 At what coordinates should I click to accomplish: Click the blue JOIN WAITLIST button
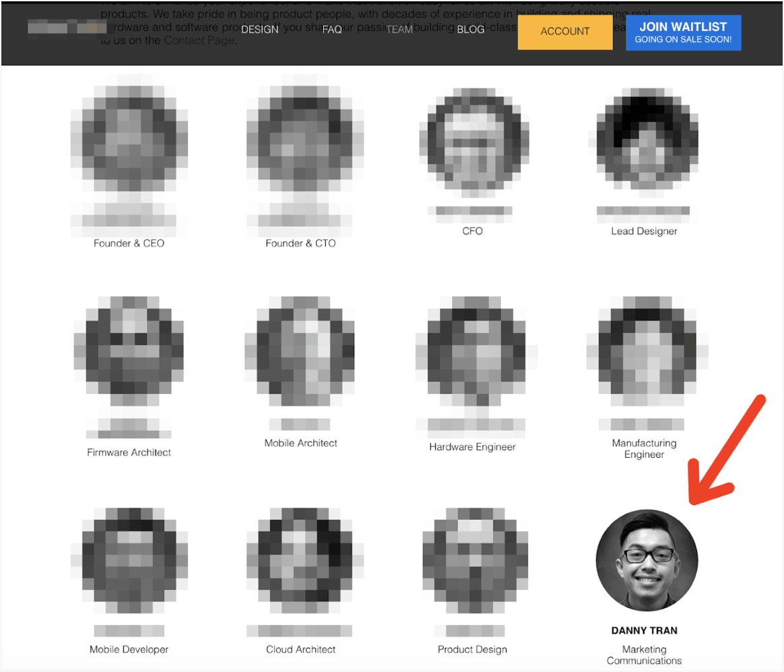[683, 32]
